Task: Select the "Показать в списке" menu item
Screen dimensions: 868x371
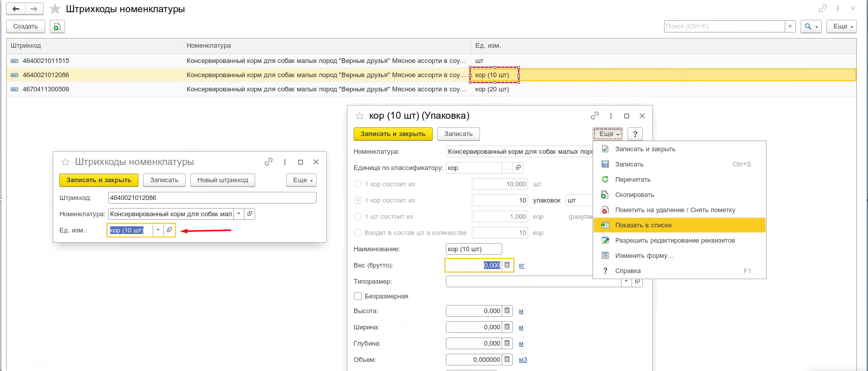Action: (679, 225)
